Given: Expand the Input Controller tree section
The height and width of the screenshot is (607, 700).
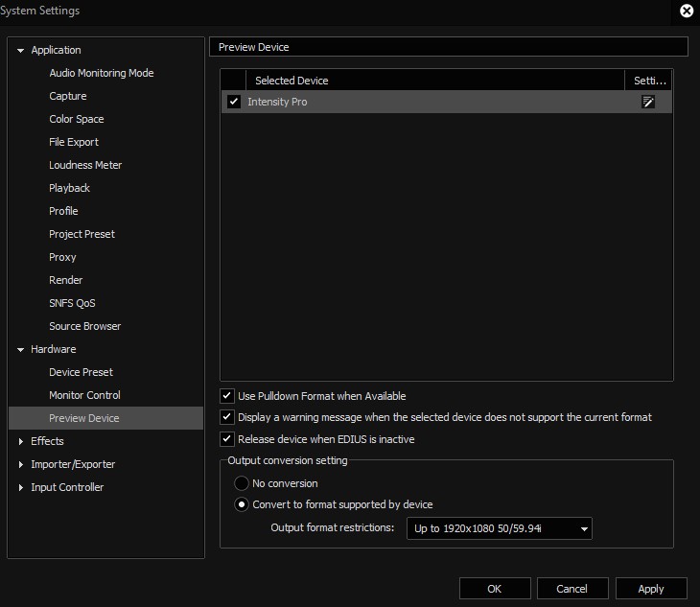Looking at the screenshot, I should (x=20, y=487).
